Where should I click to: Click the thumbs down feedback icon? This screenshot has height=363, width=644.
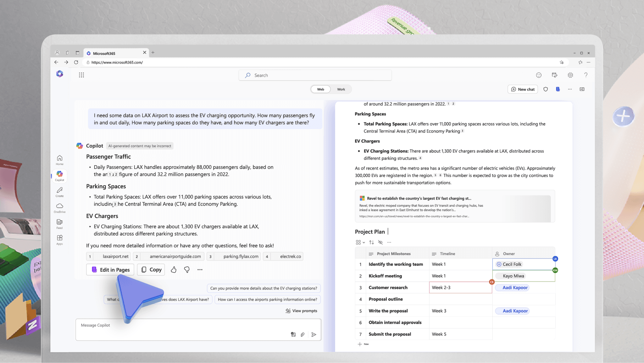click(187, 269)
